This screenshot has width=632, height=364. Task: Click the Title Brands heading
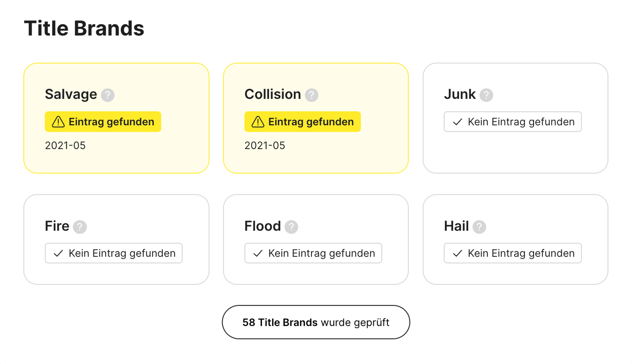(x=84, y=28)
